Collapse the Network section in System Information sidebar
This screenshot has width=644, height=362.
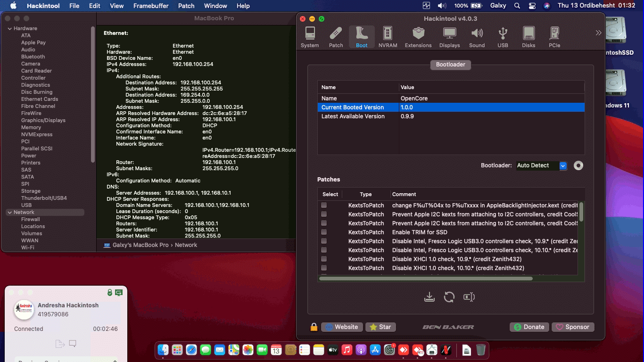pyautogui.click(x=9, y=213)
